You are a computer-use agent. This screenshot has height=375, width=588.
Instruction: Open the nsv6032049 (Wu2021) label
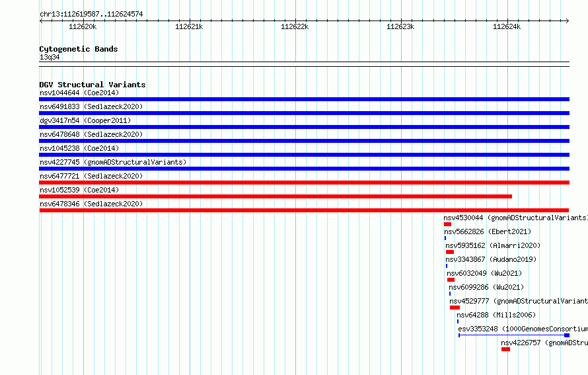pyautogui.click(x=484, y=273)
